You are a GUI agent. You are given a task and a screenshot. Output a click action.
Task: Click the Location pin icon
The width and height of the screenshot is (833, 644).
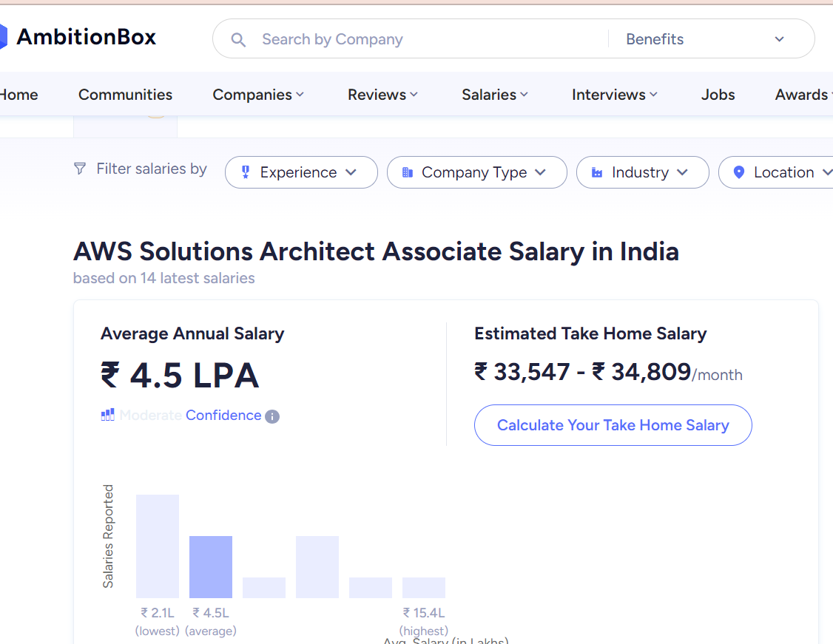[738, 172]
